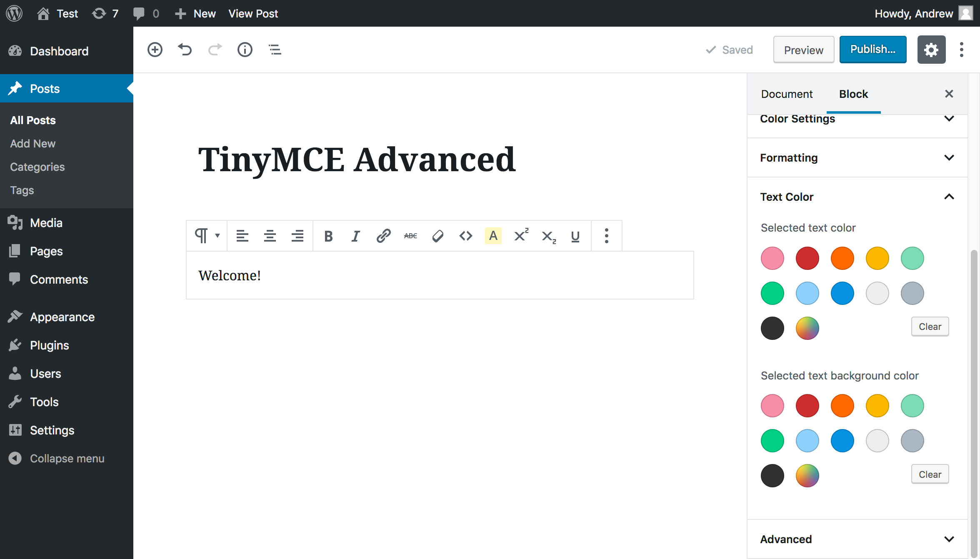
Task: Toggle italic formatting
Action: [355, 236]
